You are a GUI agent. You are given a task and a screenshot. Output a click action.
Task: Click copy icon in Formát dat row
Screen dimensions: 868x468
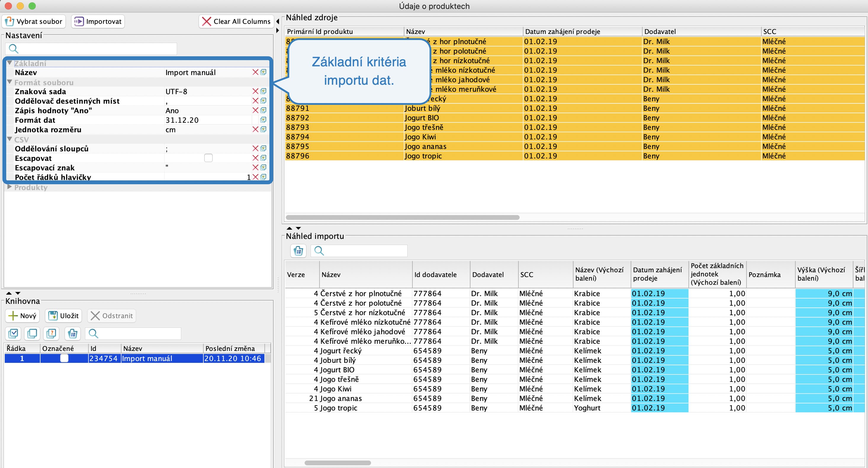(x=263, y=120)
